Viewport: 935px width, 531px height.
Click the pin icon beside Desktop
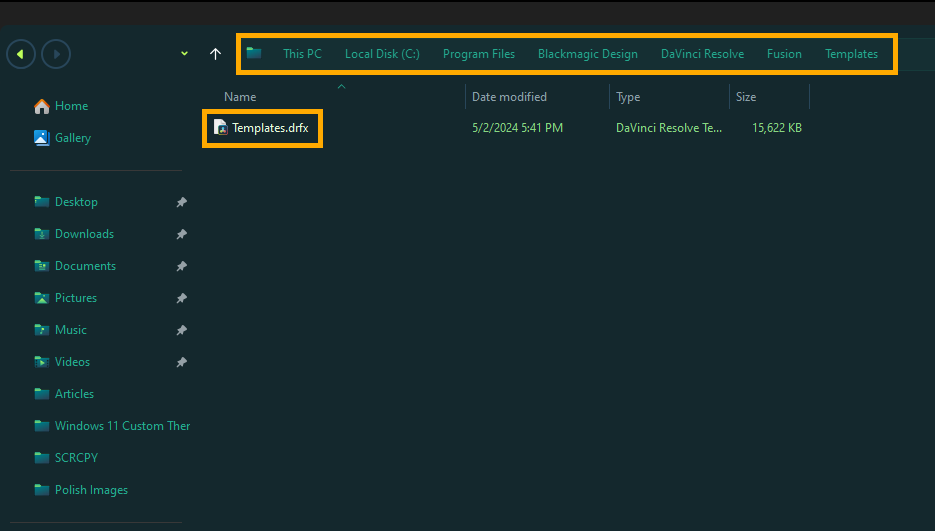point(181,202)
